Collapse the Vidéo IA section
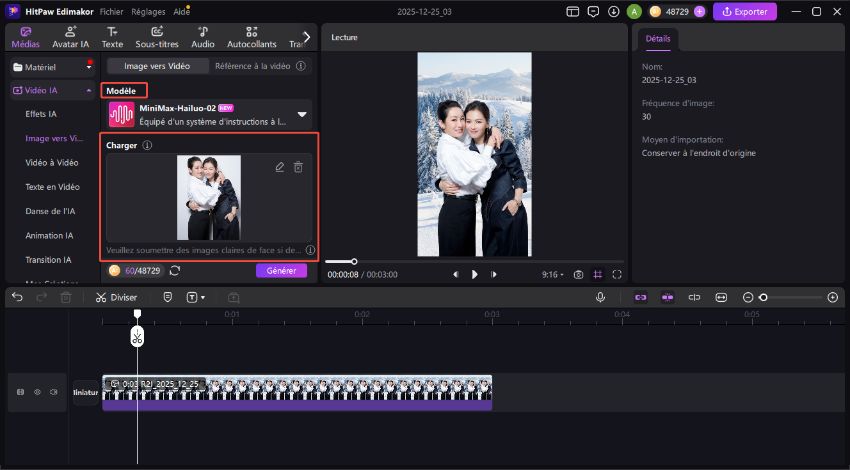 (90, 90)
